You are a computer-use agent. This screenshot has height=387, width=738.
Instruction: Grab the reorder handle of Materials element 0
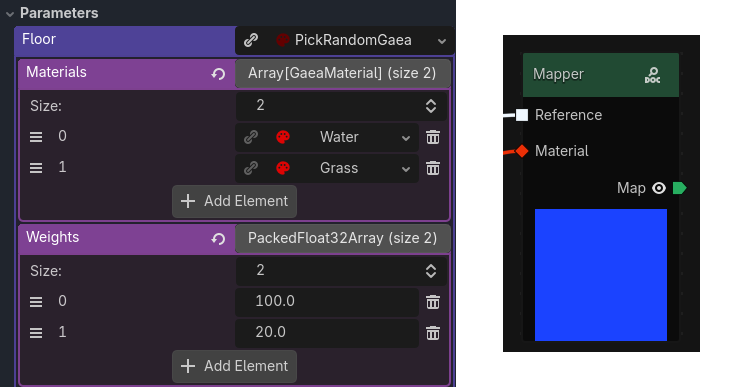(36, 137)
